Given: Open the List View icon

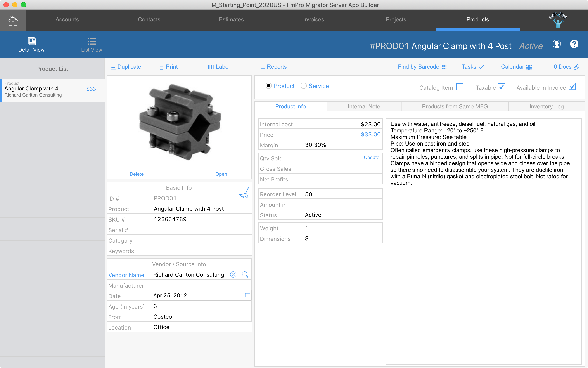Looking at the screenshot, I should click(x=92, y=42).
